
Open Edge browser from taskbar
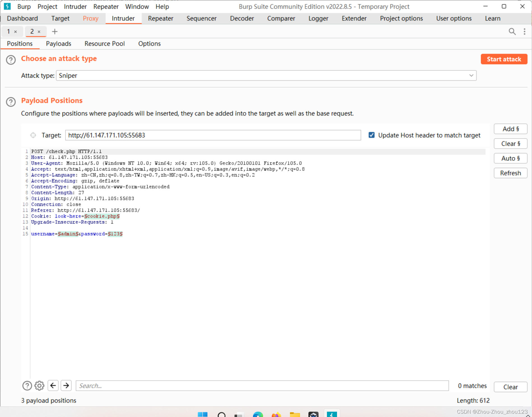[x=258, y=414]
